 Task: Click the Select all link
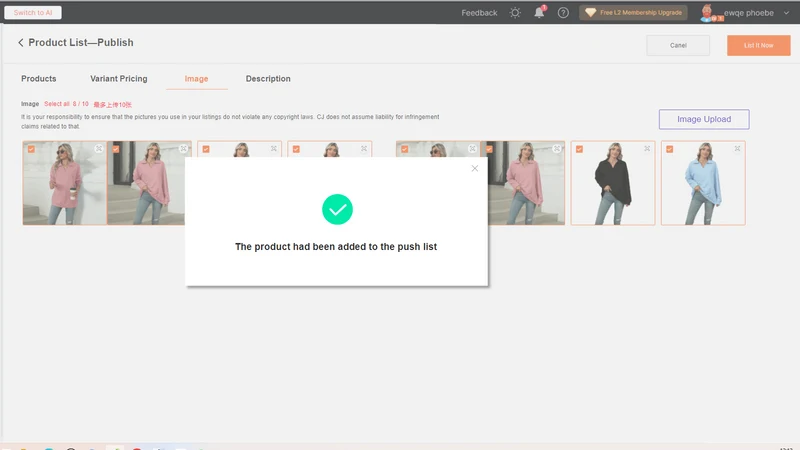coord(57,104)
